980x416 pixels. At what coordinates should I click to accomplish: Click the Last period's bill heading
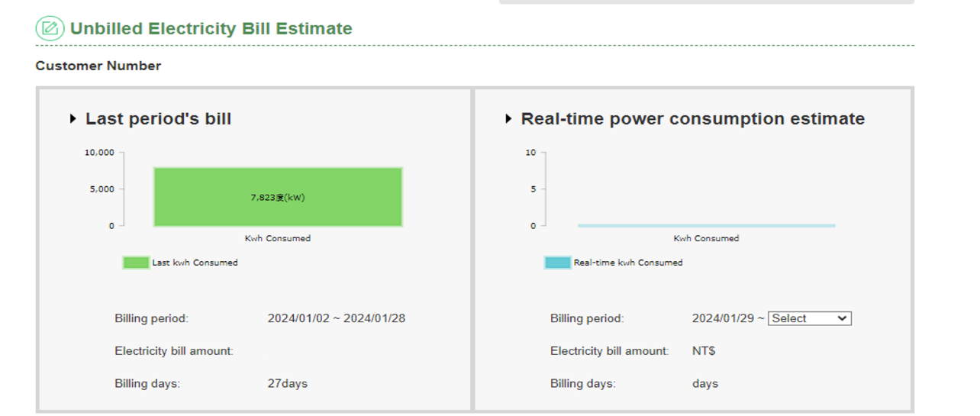tap(158, 119)
